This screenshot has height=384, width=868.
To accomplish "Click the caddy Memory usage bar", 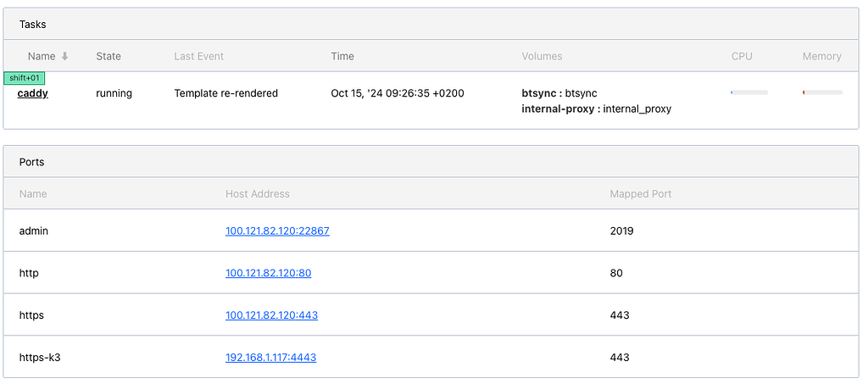I will [x=822, y=92].
